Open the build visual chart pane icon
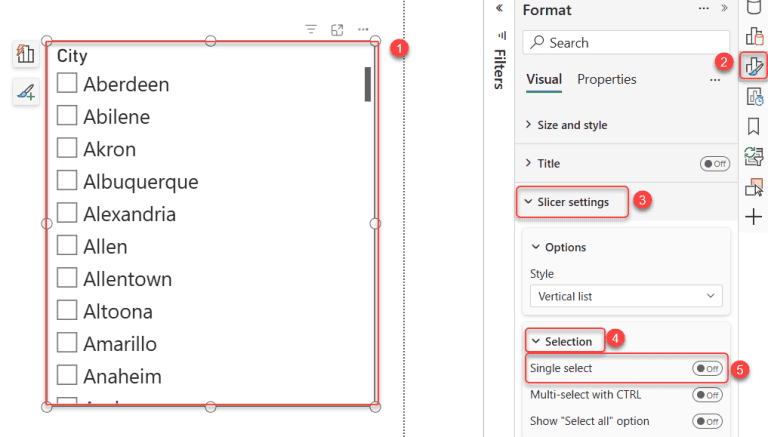Image resolution: width=768 pixels, height=437 pixels. [x=754, y=36]
